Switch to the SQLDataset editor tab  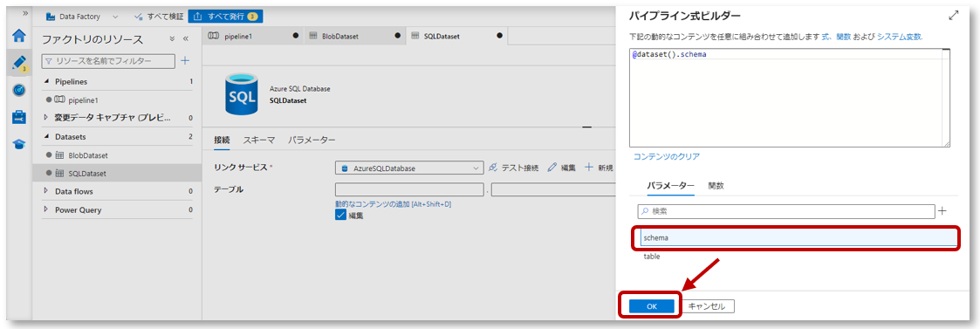(x=456, y=37)
